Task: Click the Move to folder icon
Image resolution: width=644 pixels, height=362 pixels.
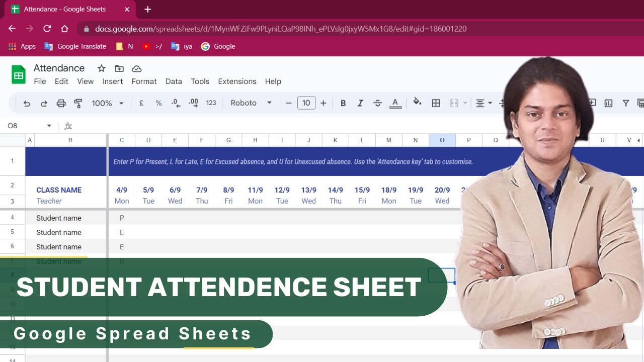Action: point(119,68)
